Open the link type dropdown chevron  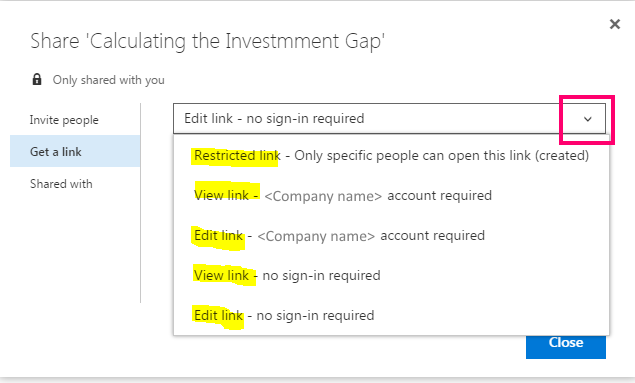(588, 119)
